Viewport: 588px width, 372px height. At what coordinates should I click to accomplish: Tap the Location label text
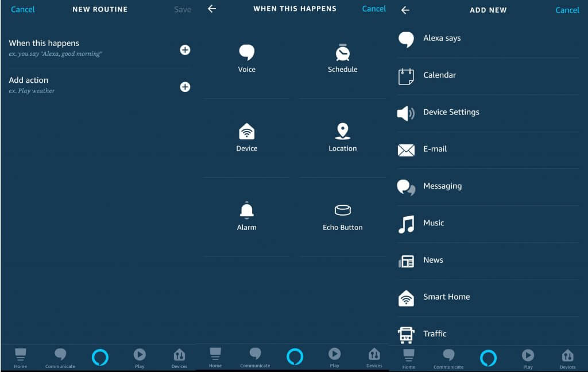coord(343,149)
